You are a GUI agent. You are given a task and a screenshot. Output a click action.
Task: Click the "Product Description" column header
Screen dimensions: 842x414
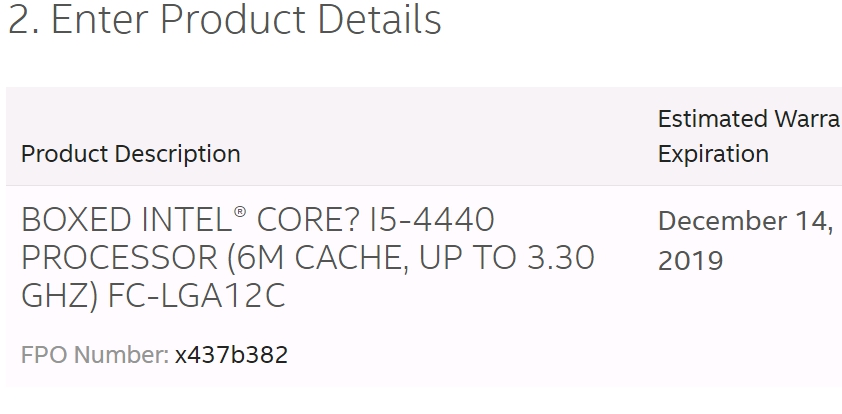coord(130,154)
